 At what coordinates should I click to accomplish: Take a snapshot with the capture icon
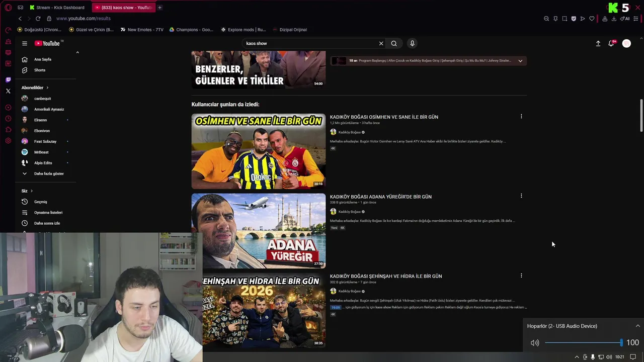pos(565,19)
